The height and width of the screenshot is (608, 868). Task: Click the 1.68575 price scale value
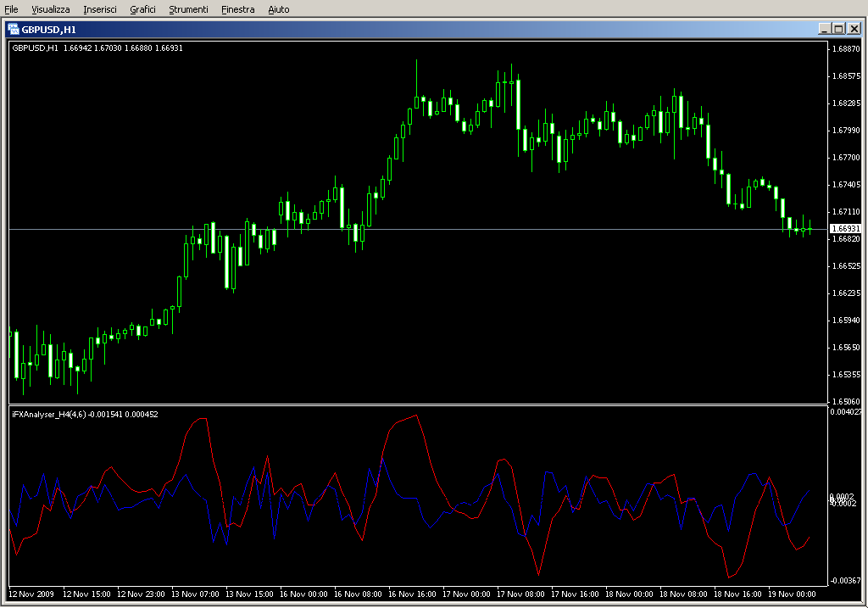click(847, 75)
